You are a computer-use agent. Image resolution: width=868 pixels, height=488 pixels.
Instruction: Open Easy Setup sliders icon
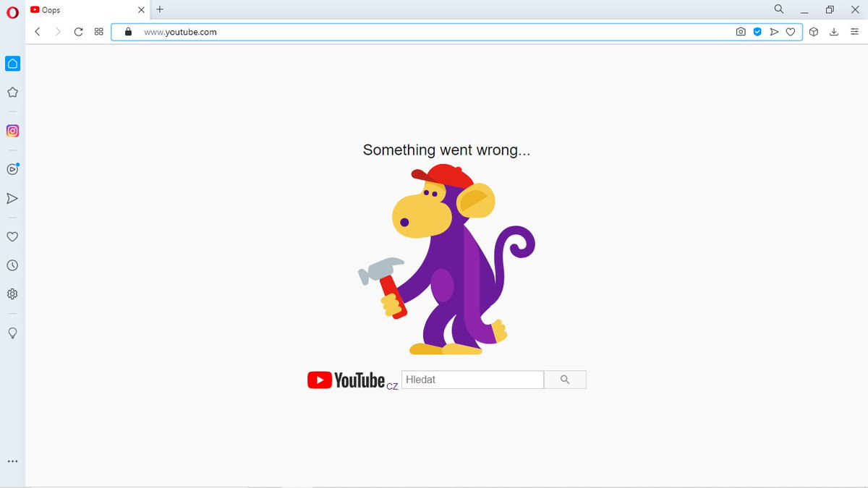click(x=854, y=32)
